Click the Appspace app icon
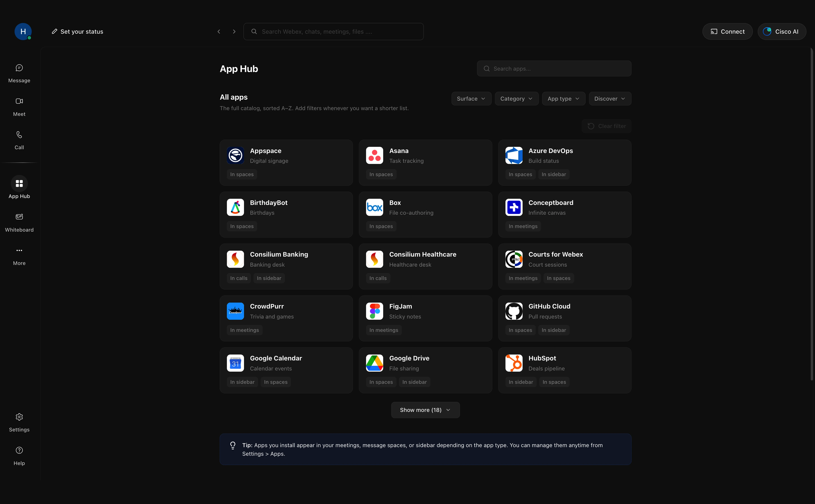Viewport: 815px width, 504px height. tap(235, 155)
